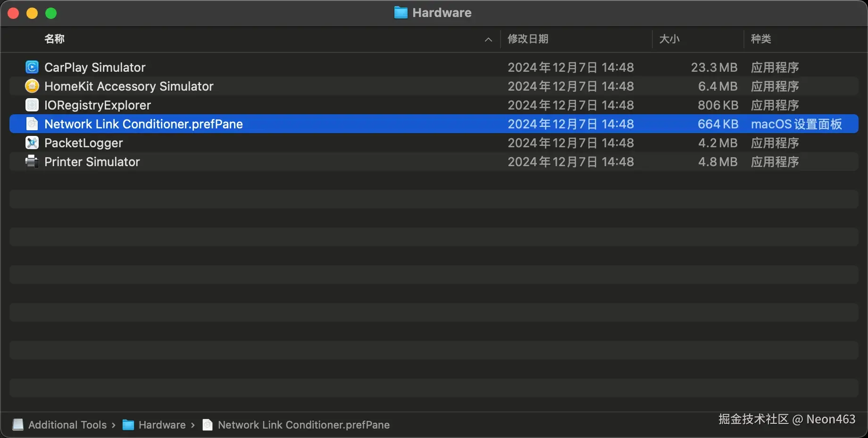Select Network Link Conditioner.prefPane name in file list

143,124
